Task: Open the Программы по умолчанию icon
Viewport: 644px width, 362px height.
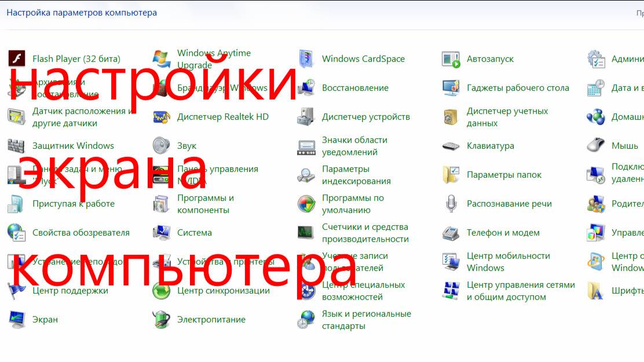Action: pyautogui.click(x=306, y=204)
